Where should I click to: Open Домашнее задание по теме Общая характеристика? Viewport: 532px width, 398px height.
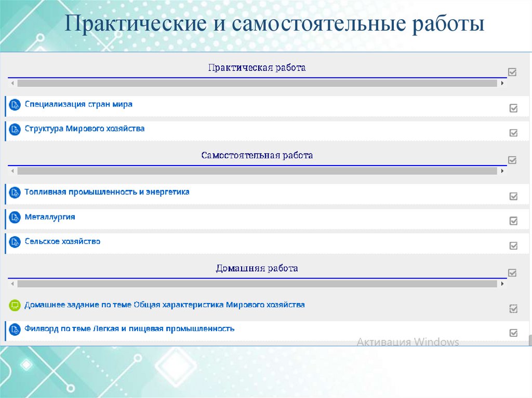(x=165, y=305)
